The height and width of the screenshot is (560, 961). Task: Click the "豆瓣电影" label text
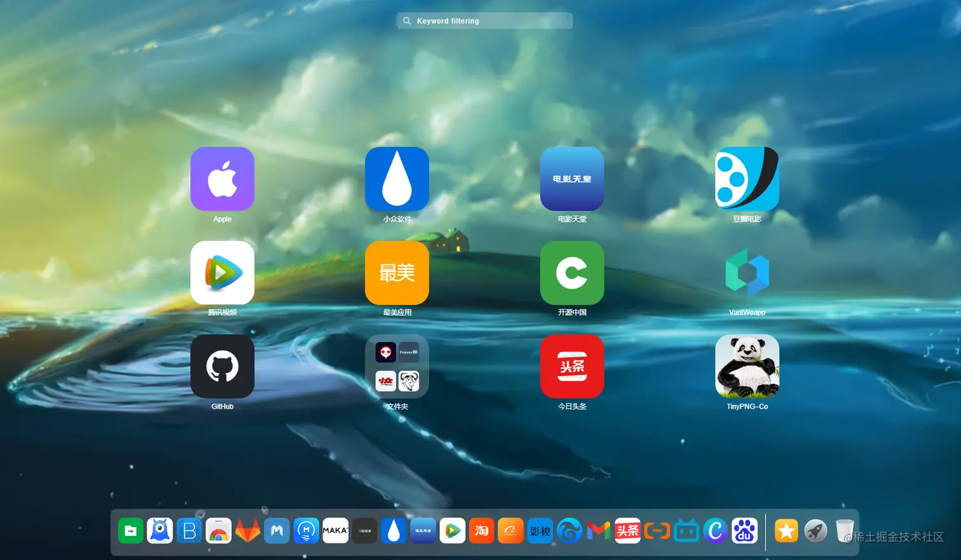click(747, 219)
